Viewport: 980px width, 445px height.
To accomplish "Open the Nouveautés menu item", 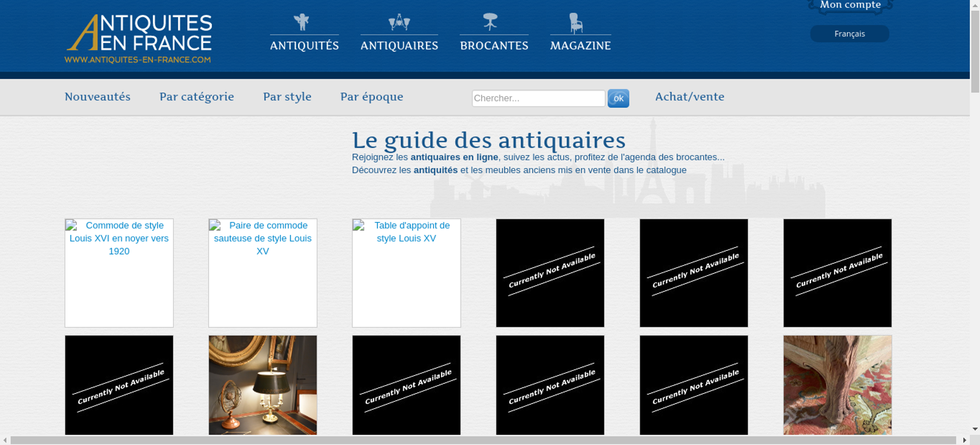I will coord(98,97).
